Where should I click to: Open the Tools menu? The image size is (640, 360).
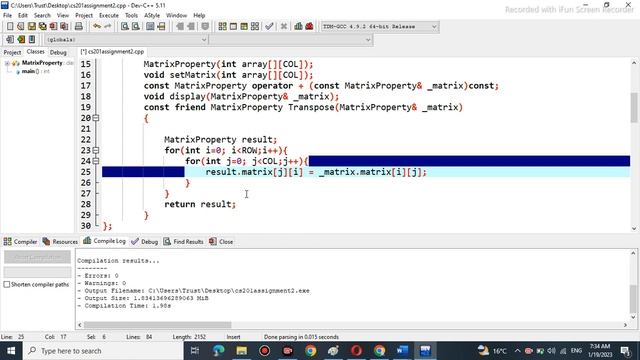[131, 16]
